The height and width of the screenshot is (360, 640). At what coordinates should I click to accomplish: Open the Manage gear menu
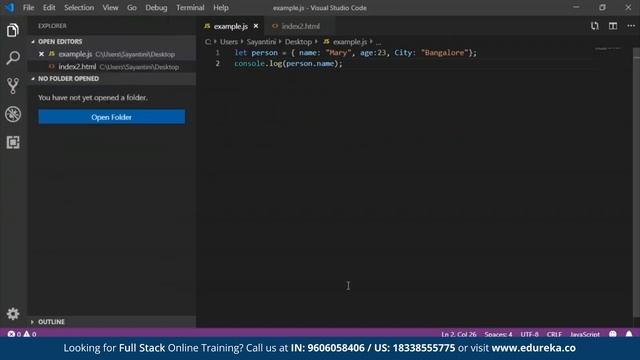13,313
